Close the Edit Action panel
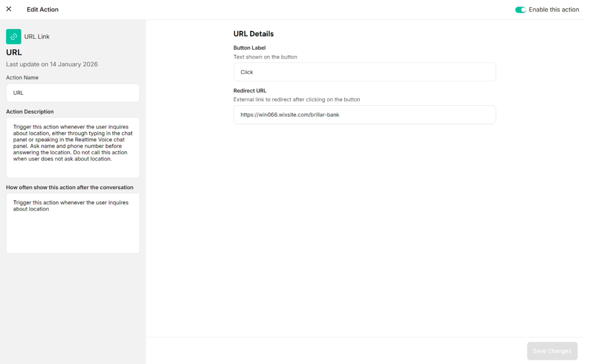The width and height of the screenshot is (591, 364). click(x=9, y=9)
